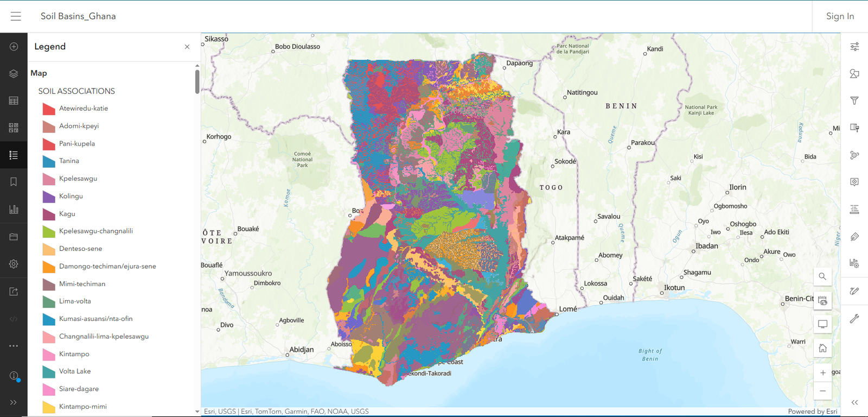Collapse the right toolbar with double chevron

[x=854, y=402]
